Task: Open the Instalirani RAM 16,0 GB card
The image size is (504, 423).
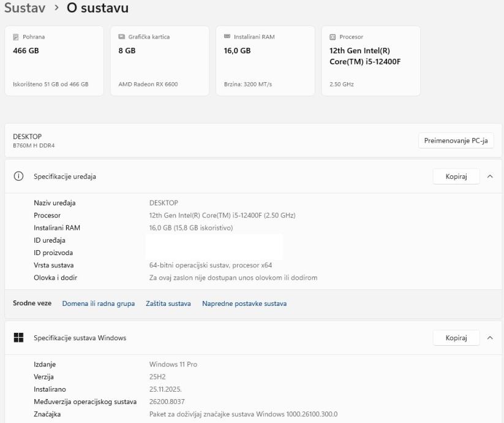Action: [265, 61]
